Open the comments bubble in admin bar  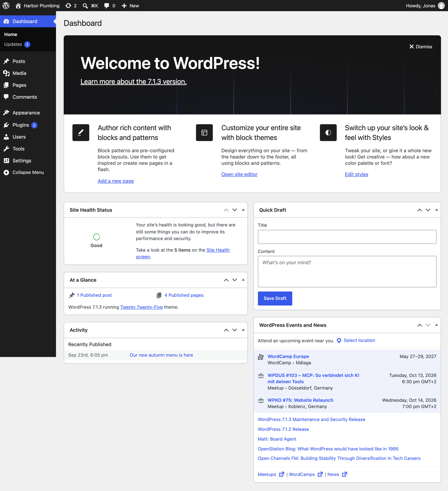click(106, 6)
